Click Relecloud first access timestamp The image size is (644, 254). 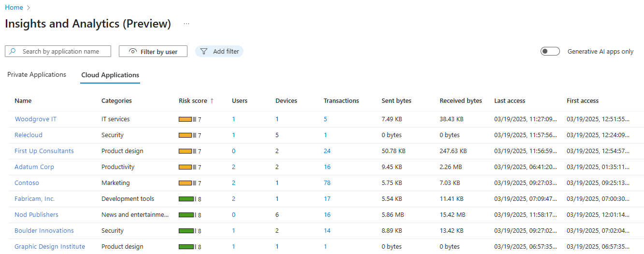[x=598, y=135]
